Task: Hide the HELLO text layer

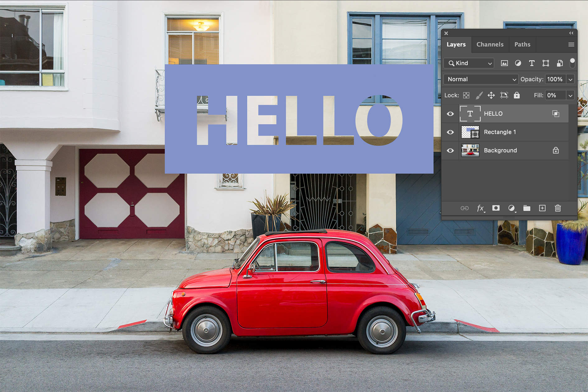Action: pos(450,114)
